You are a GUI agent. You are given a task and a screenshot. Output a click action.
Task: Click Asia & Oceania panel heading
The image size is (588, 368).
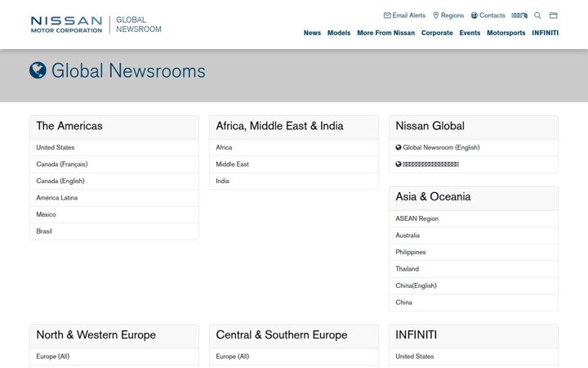433,197
